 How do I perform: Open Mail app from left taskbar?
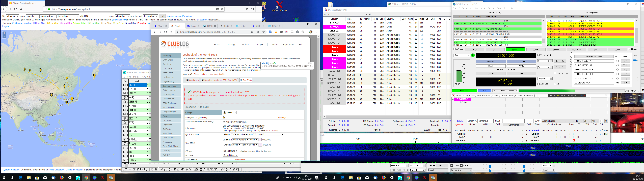(x=45, y=178)
